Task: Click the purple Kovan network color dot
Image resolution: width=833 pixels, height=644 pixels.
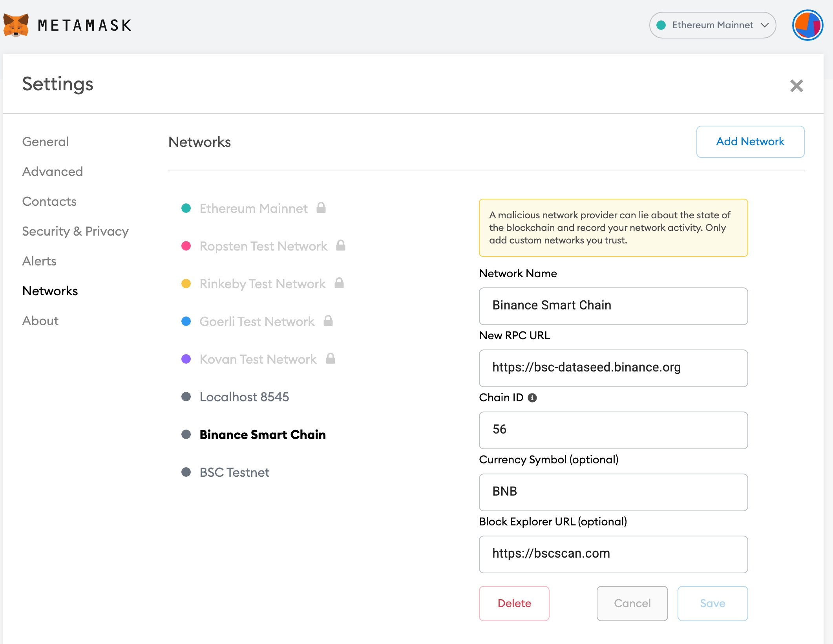Action: 186,359
